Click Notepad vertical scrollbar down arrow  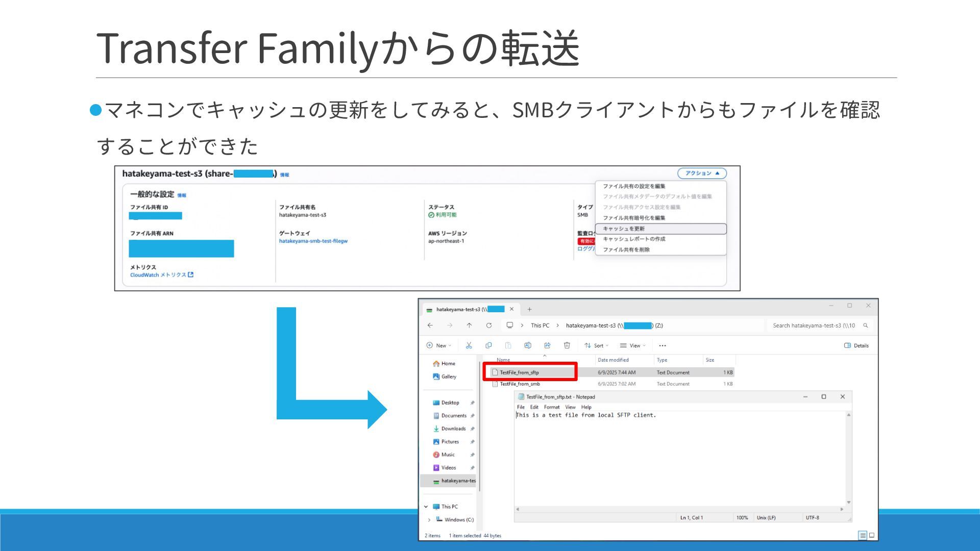coord(848,503)
